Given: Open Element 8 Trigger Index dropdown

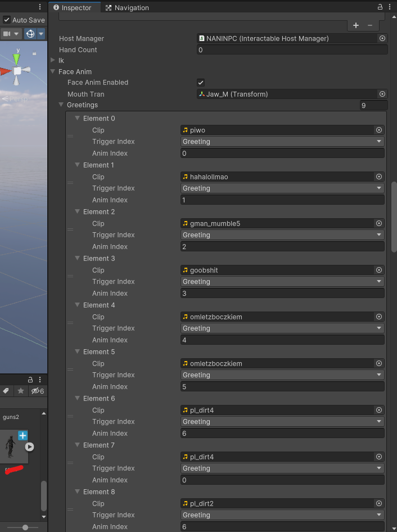Looking at the screenshot, I should click(282, 515).
